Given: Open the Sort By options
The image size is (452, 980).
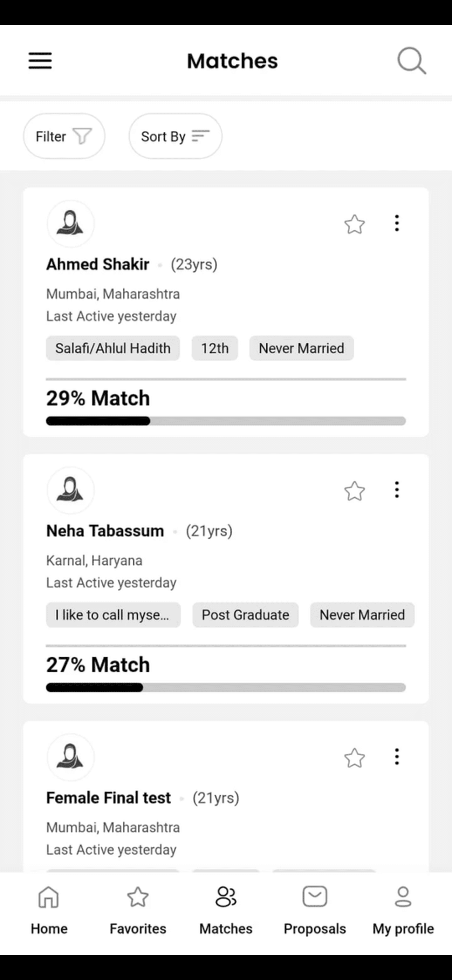Looking at the screenshot, I should (176, 136).
